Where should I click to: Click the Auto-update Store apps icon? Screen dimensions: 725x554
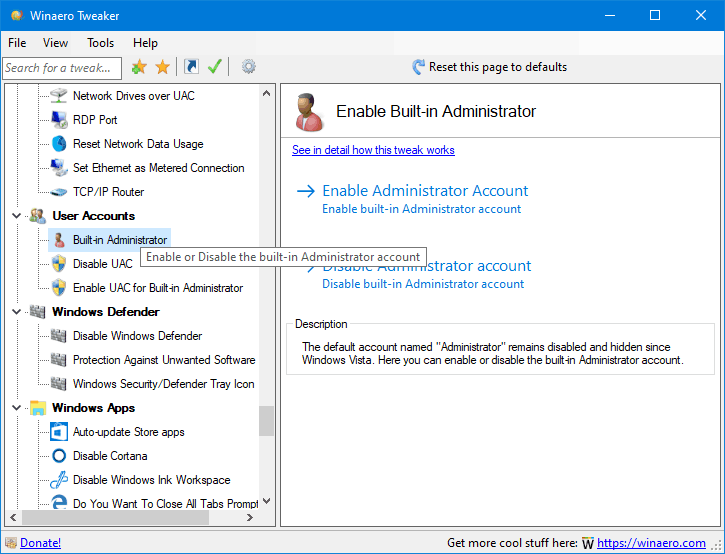coord(59,432)
